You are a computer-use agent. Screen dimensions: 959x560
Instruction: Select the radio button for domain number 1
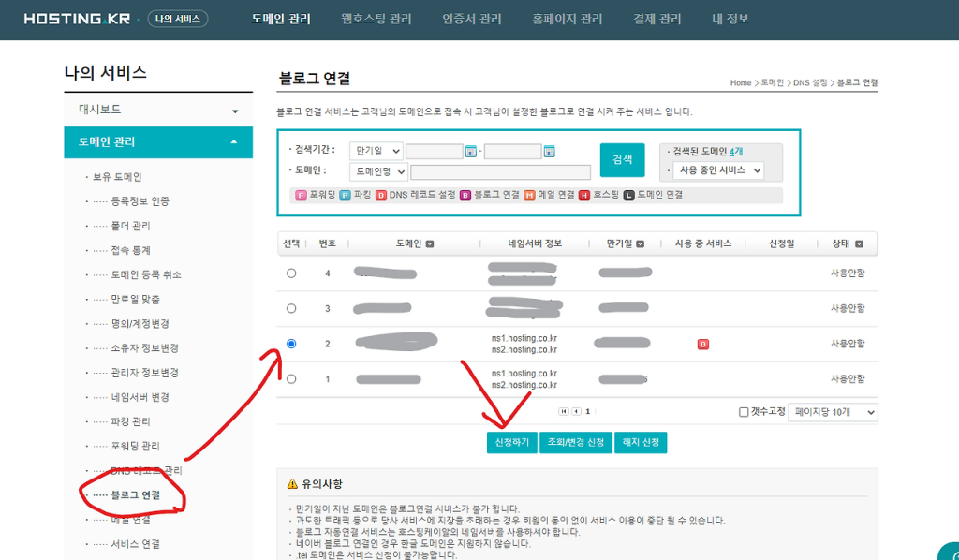pos(291,379)
